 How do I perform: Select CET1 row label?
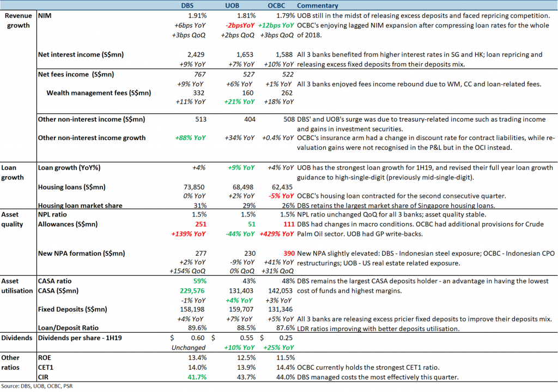click(x=46, y=367)
